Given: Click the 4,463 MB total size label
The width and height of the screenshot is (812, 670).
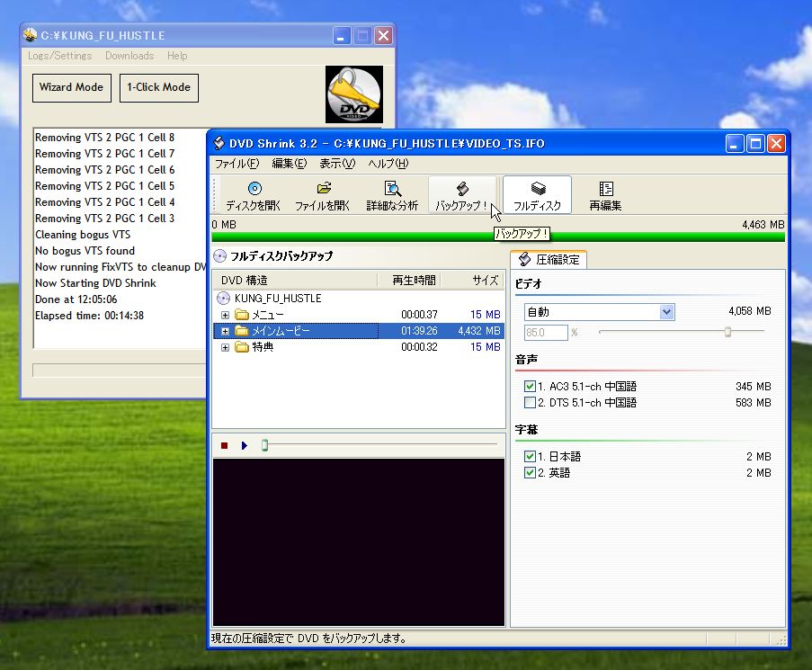Looking at the screenshot, I should tap(763, 225).
